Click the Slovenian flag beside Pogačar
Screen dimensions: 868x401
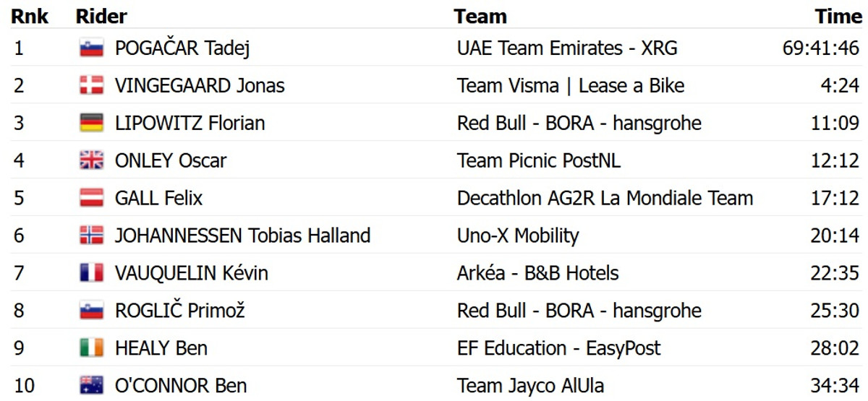coord(92,48)
